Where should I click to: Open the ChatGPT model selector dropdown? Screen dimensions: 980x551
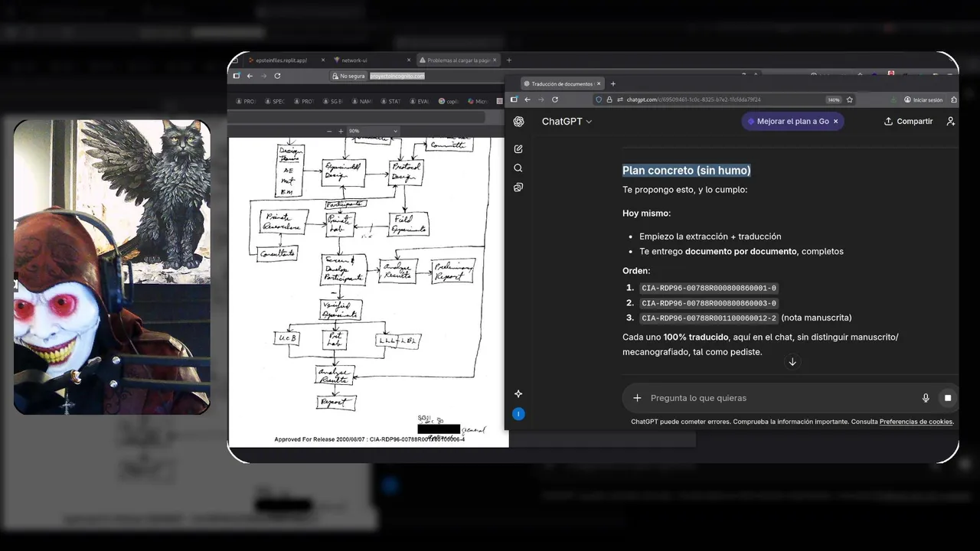[x=567, y=122]
